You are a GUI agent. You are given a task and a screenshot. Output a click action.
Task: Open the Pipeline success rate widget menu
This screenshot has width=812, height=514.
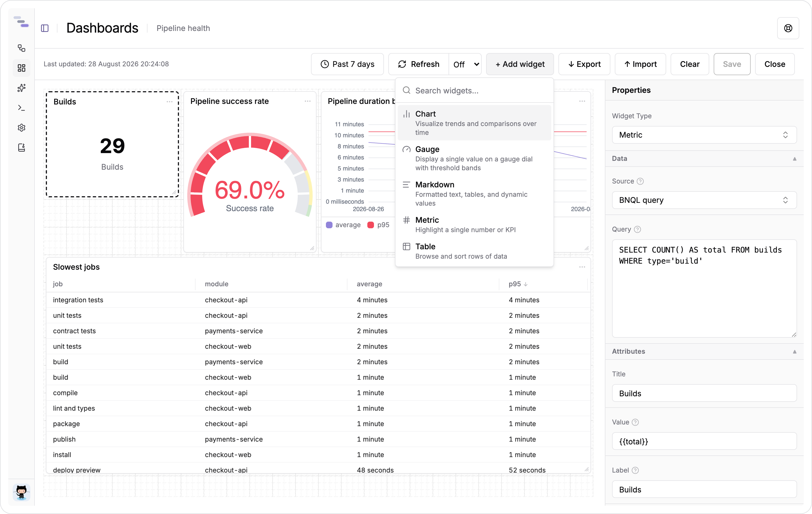coord(307,101)
